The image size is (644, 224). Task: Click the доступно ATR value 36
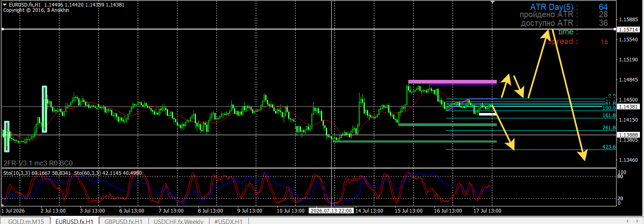tap(603, 23)
